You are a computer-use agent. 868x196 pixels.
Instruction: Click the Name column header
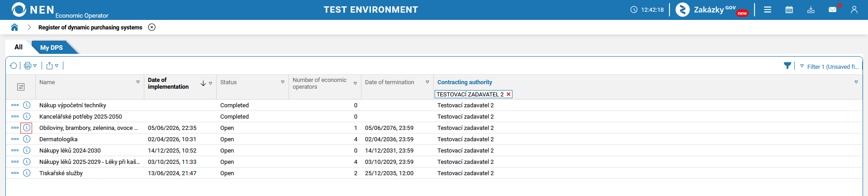click(47, 82)
